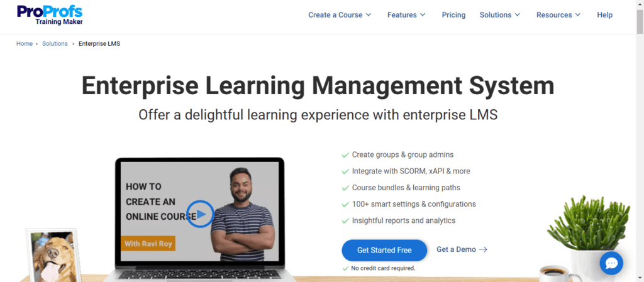Expand the Create a Course chevron
The height and width of the screenshot is (282, 644).
pyautogui.click(x=369, y=14)
